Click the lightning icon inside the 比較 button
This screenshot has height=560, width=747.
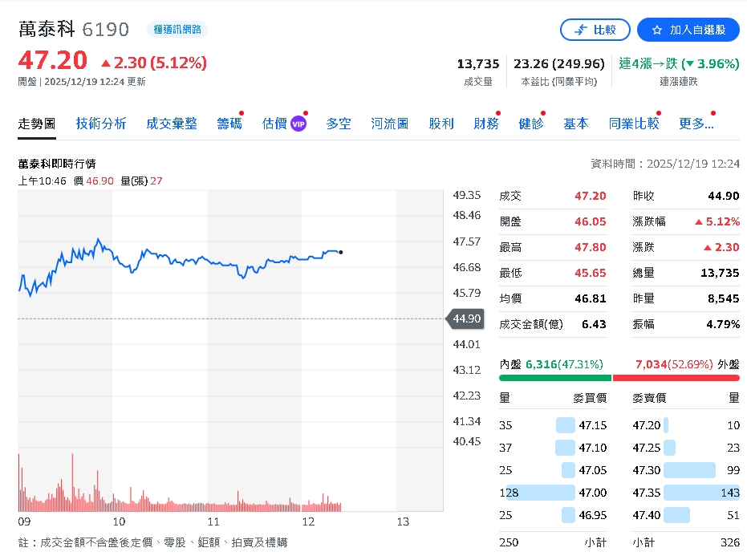(x=580, y=30)
